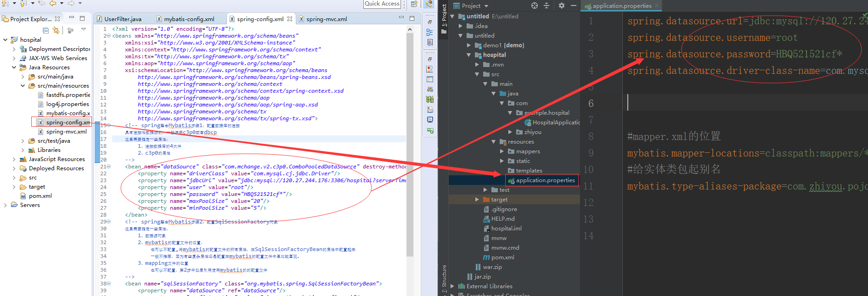868x296 pixels.
Task: Open the Servers (sliders) icon in lower strip
Action: pyautogui.click(x=429, y=89)
